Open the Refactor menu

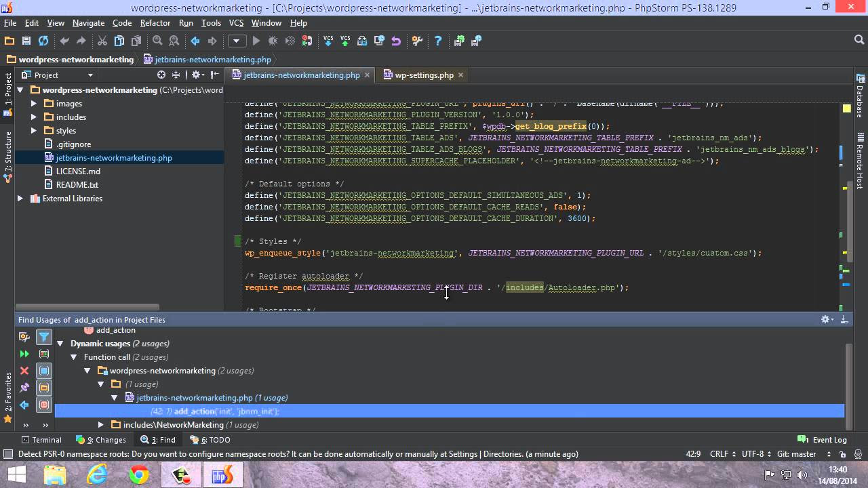coord(155,23)
